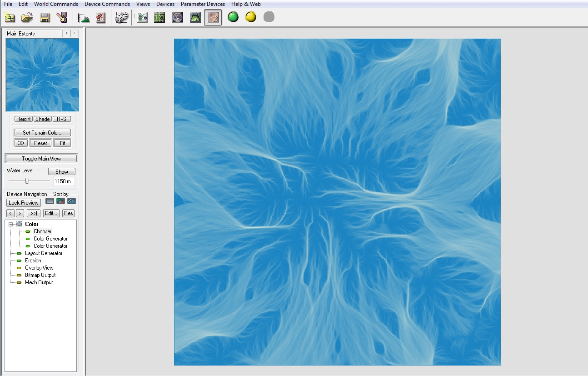588x376 pixels.
Task: Click the green build sphere button
Action: [x=233, y=17]
